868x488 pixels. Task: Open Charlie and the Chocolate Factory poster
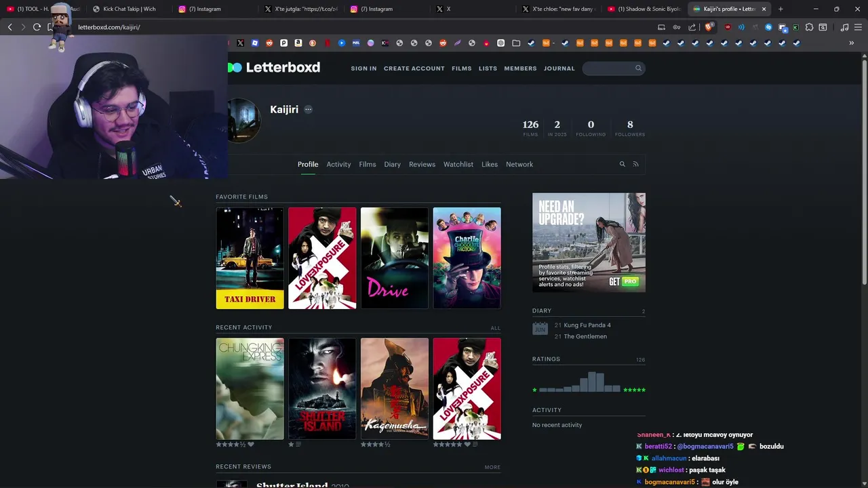pyautogui.click(x=467, y=258)
